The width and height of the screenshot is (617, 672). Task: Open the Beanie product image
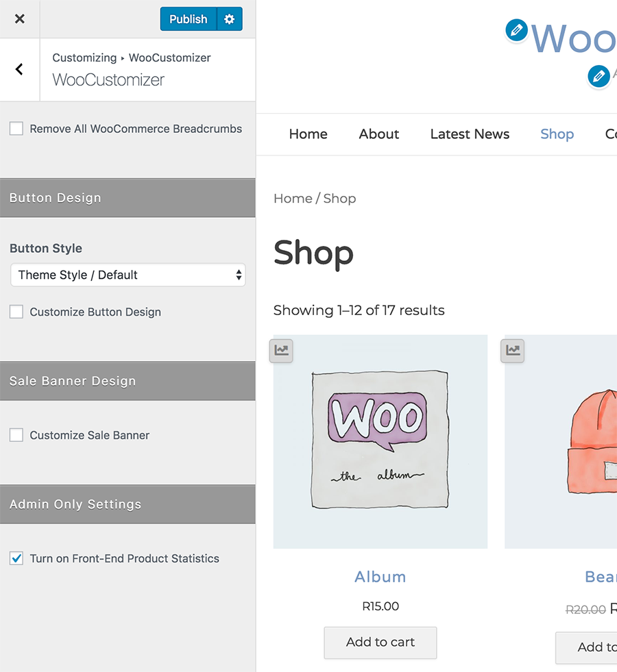point(561,441)
